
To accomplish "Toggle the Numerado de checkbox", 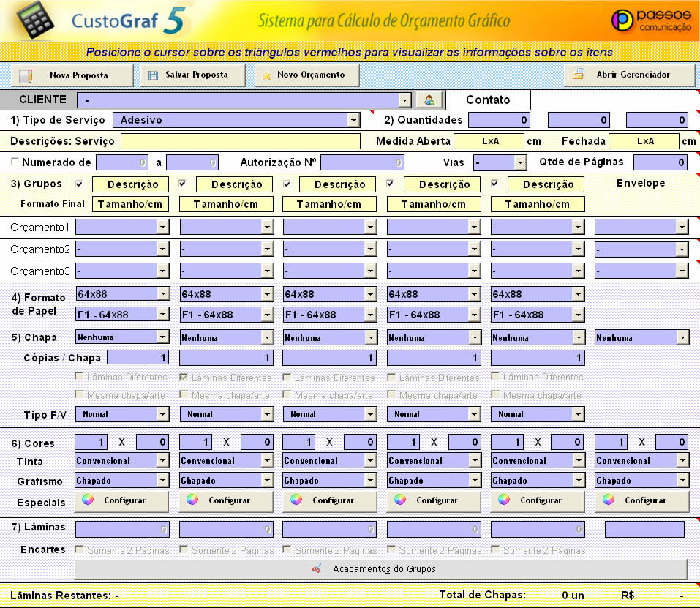I will coord(15,162).
